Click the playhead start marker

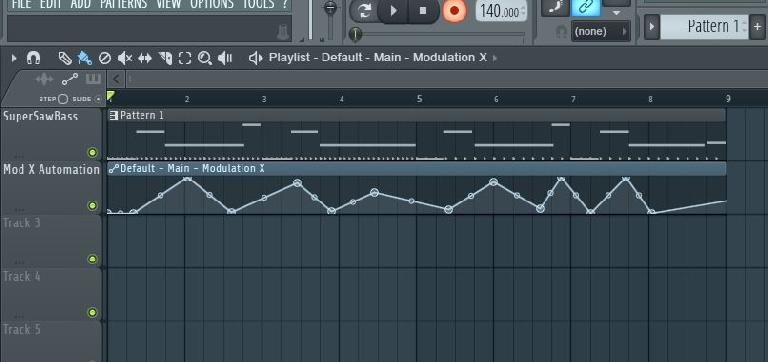[111, 96]
